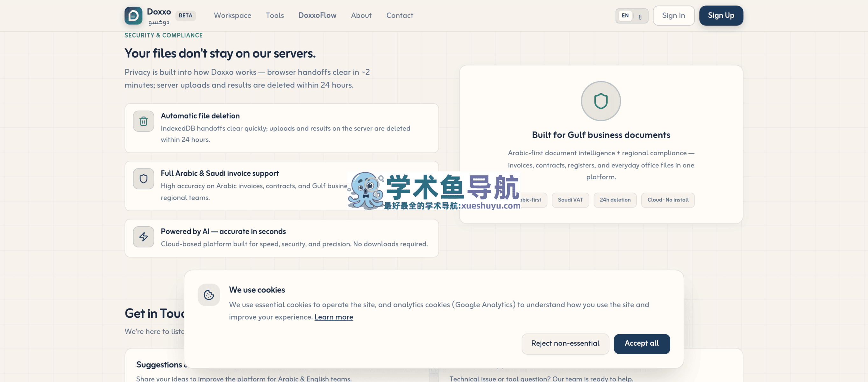Click 'Built for Gulf business documents' heading
The height and width of the screenshot is (382, 868).
pyautogui.click(x=601, y=135)
